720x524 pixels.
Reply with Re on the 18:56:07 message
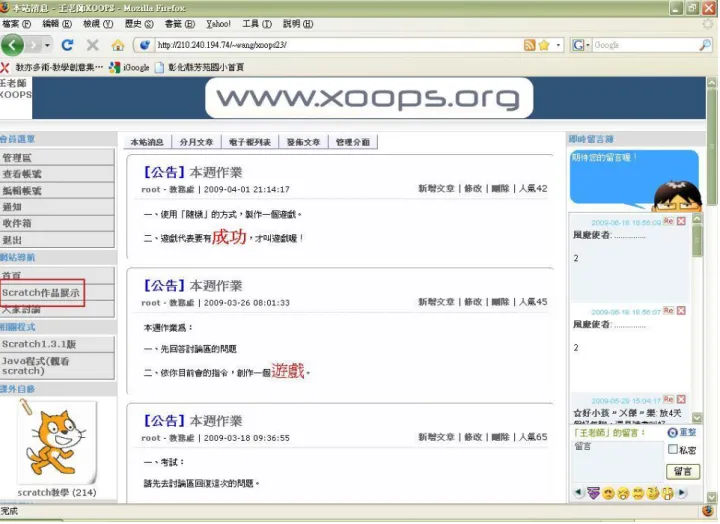point(669,310)
